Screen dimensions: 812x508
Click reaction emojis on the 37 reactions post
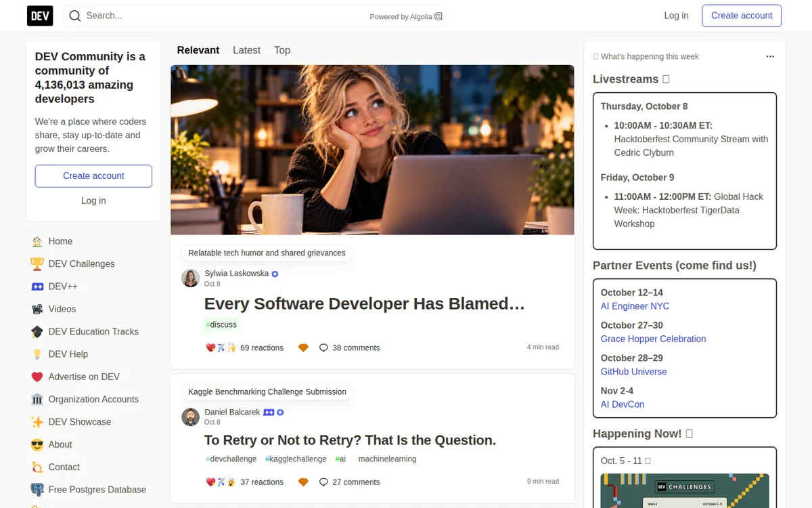click(221, 482)
